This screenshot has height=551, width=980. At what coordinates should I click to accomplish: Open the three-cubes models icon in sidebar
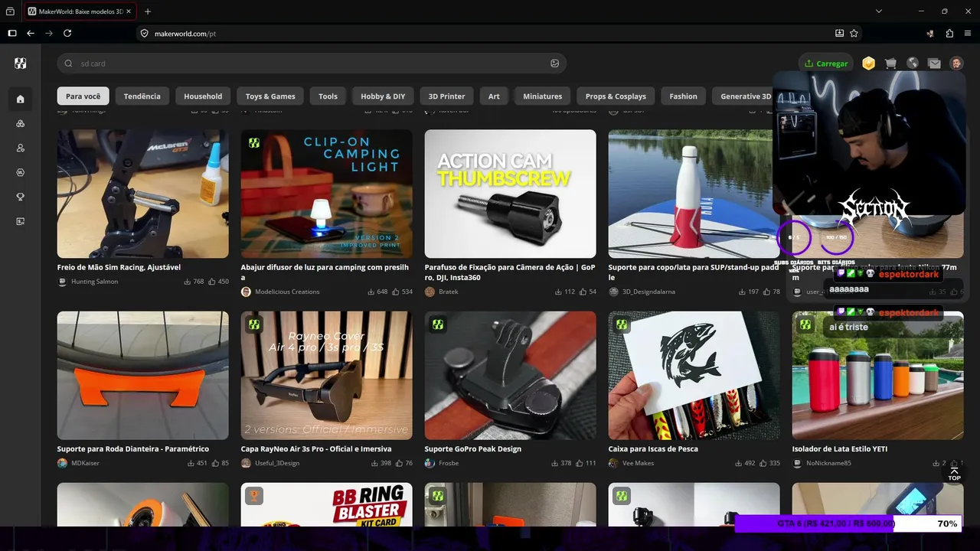coord(21,123)
